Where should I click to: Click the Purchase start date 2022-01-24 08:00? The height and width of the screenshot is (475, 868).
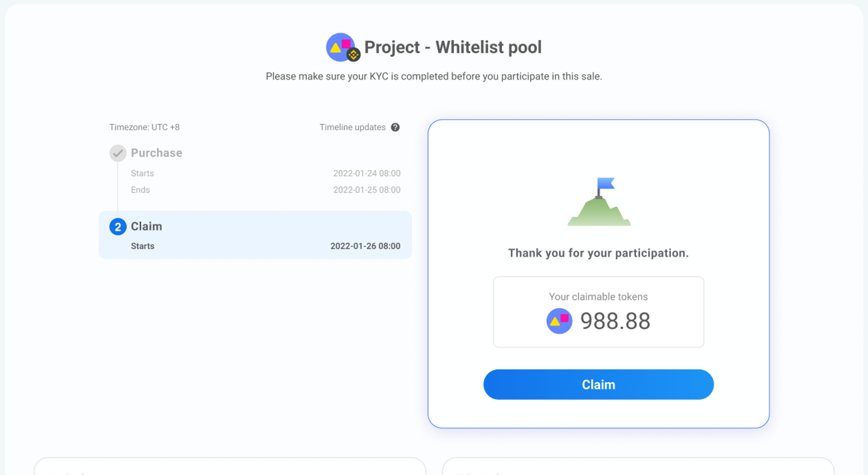tap(367, 173)
